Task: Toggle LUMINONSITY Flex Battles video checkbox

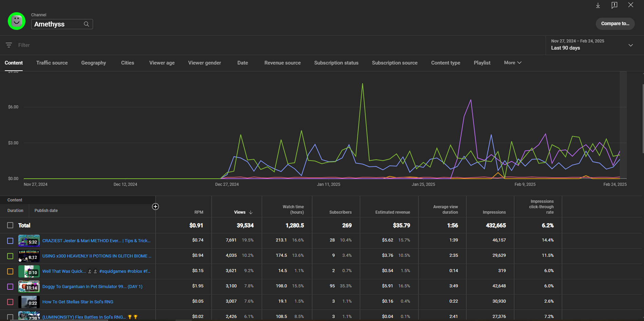Action: 10,317
